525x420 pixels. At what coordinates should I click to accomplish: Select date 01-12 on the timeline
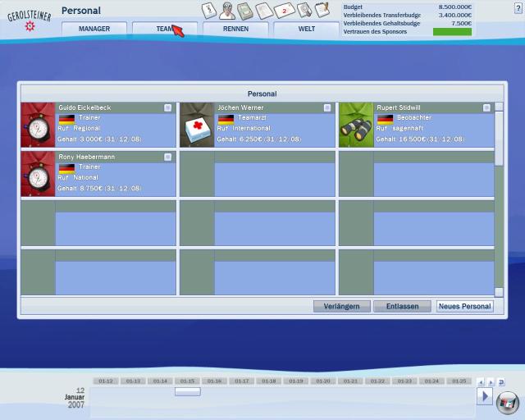[x=106, y=381]
